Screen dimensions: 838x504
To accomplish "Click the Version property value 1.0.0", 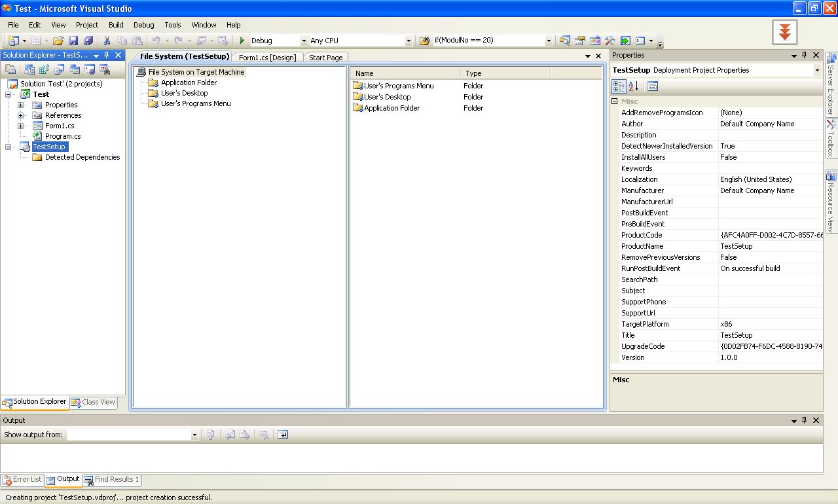I will point(770,357).
